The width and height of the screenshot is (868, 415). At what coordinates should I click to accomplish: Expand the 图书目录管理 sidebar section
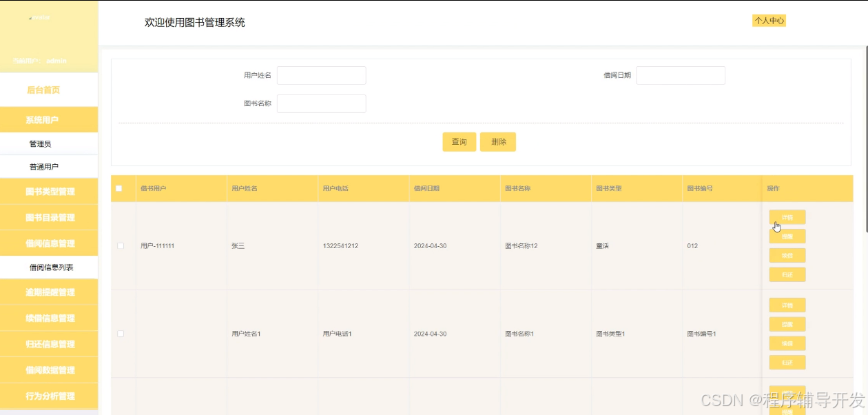[x=50, y=218]
